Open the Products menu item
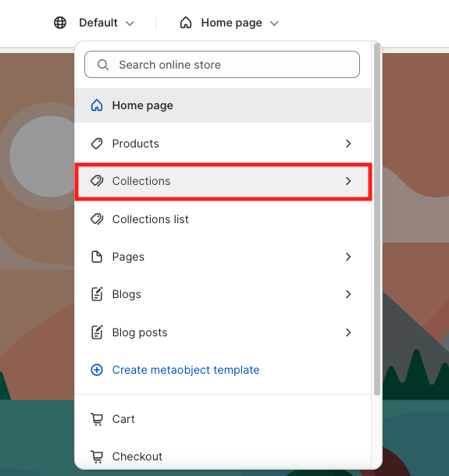The height and width of the screenshot is (476, 449). 223,144
